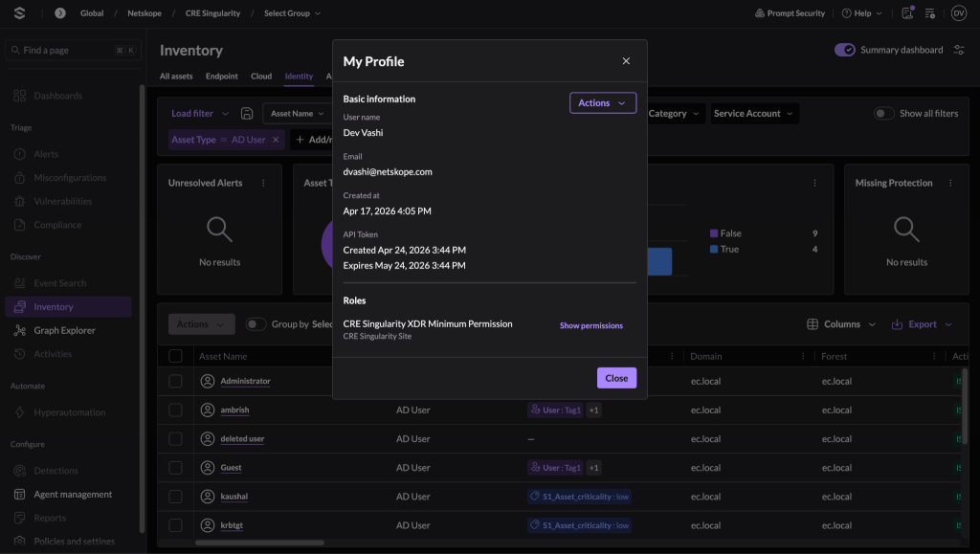Open the Select Group breadcrumb dropdown
The image size is (980, 554).
point(292,13)
